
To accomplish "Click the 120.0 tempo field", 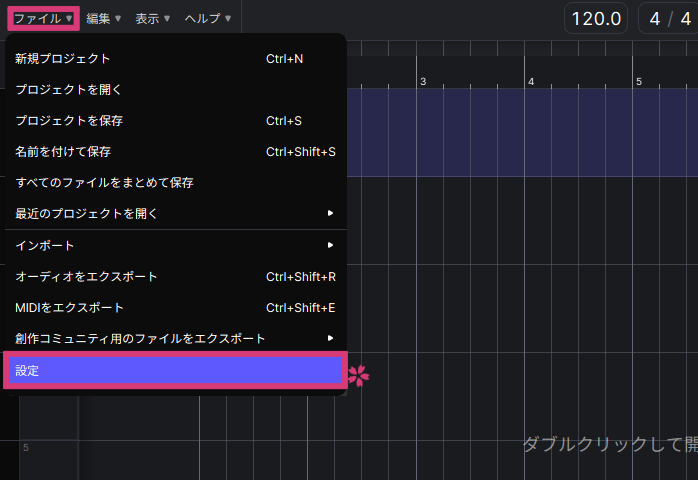I will (596, 18).
